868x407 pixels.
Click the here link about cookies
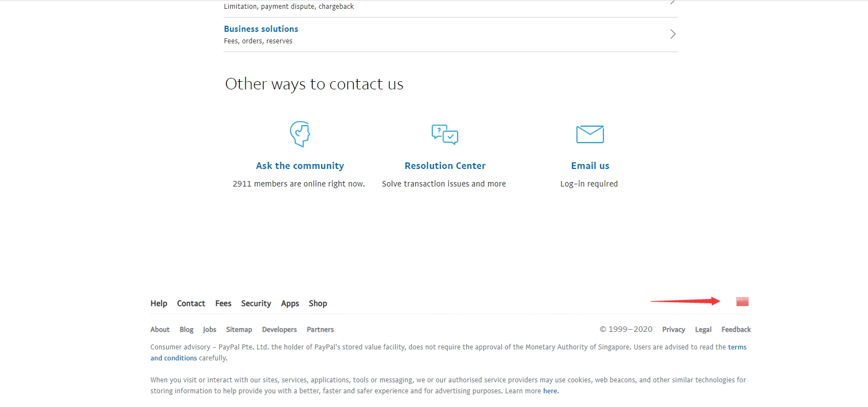tap(550, 391)
